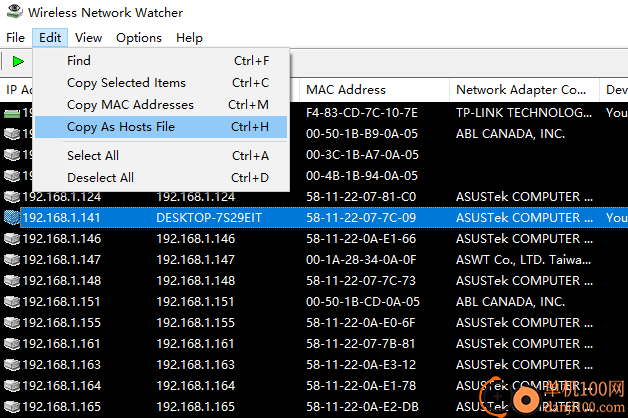Click device name 192.168.1.146 cell
The image size is (628, 418).
(195, 239)
